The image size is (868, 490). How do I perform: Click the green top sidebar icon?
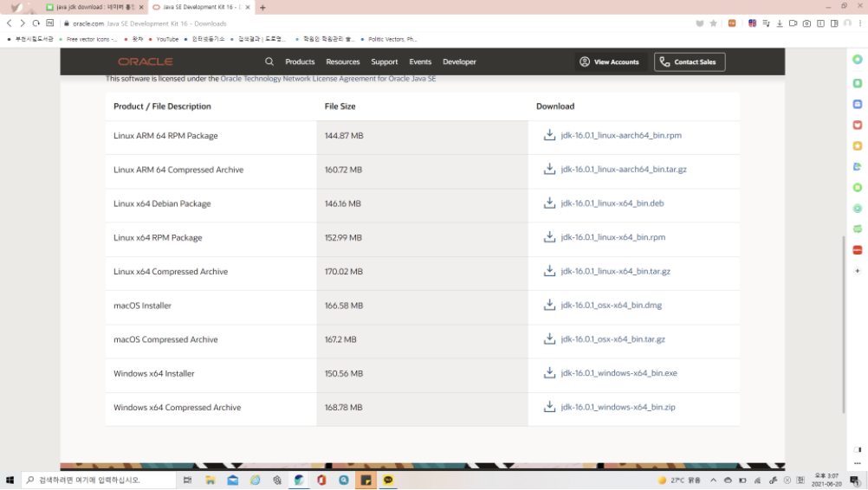click(858, 59)
